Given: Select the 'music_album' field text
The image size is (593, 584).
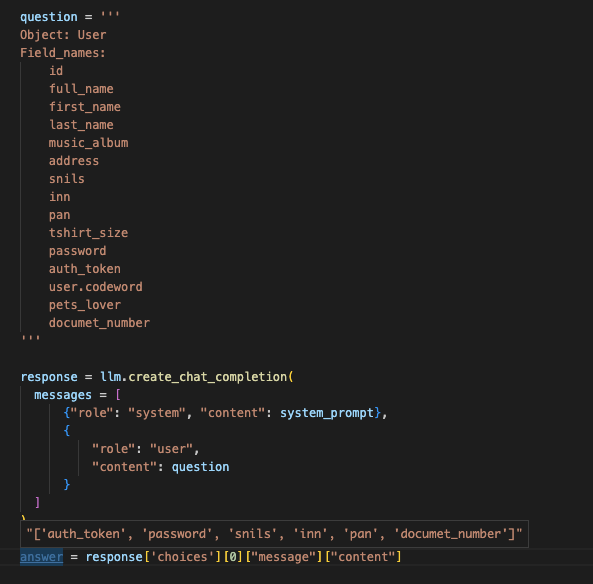Looking at the screenshot, I should click(88, 143).
